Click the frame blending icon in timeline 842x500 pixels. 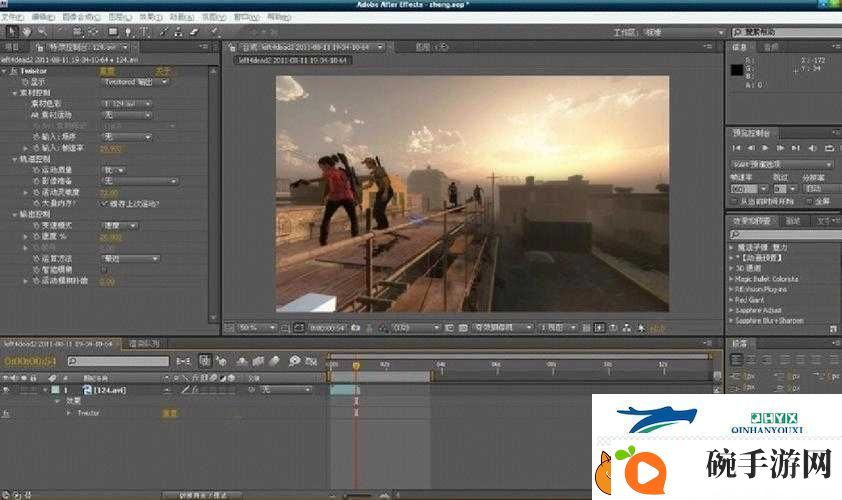258,361
